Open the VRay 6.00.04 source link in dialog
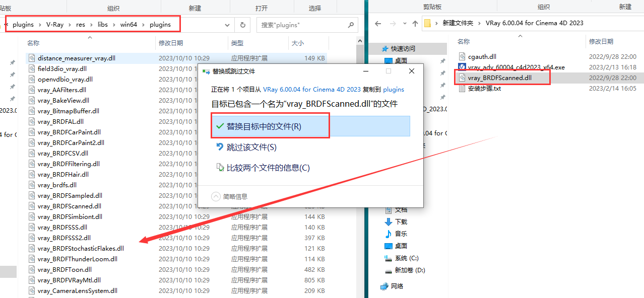This screenshot has width=644, height=298. tap(311, 89)
